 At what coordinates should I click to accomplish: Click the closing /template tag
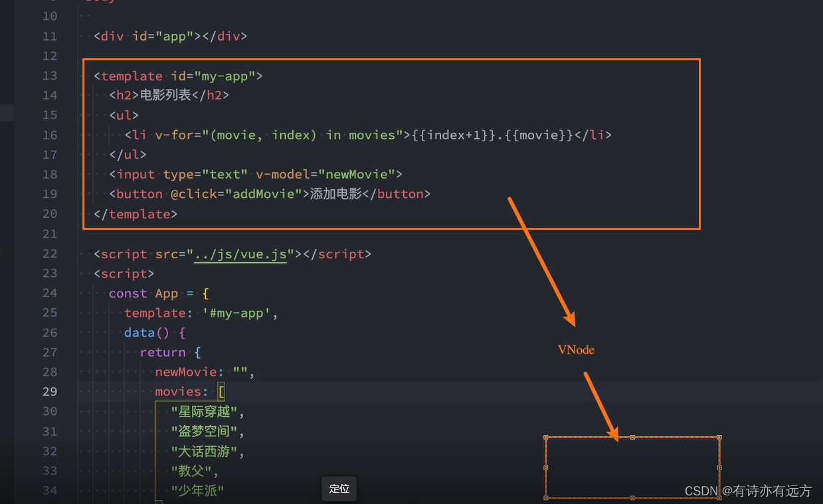click(x=136, y=214)
